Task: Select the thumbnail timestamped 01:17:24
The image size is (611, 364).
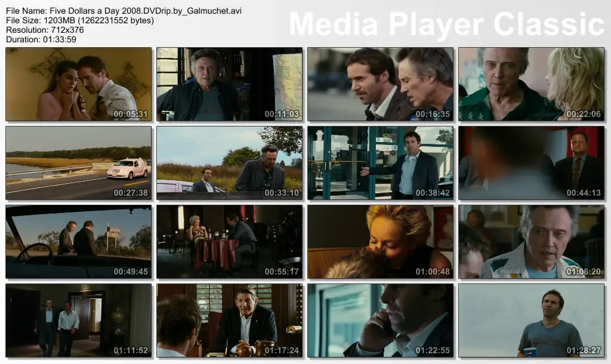Action: coord(230,320)
